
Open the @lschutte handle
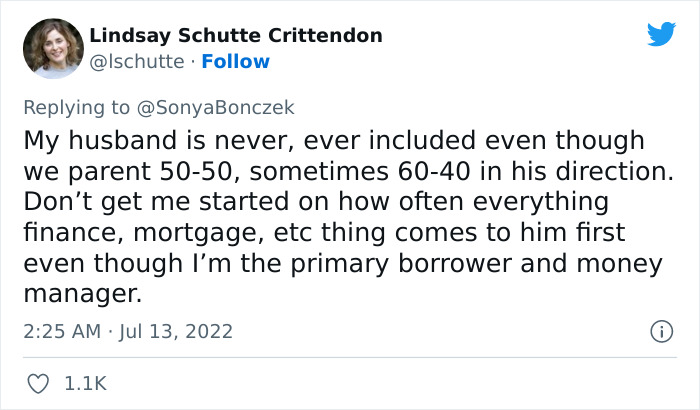[137, 62]
